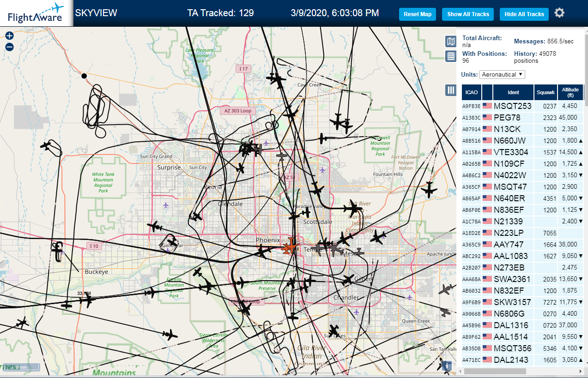Click the scrollbar left arrow under table
The width and height of the screenshot is (588, 378).
461,371
